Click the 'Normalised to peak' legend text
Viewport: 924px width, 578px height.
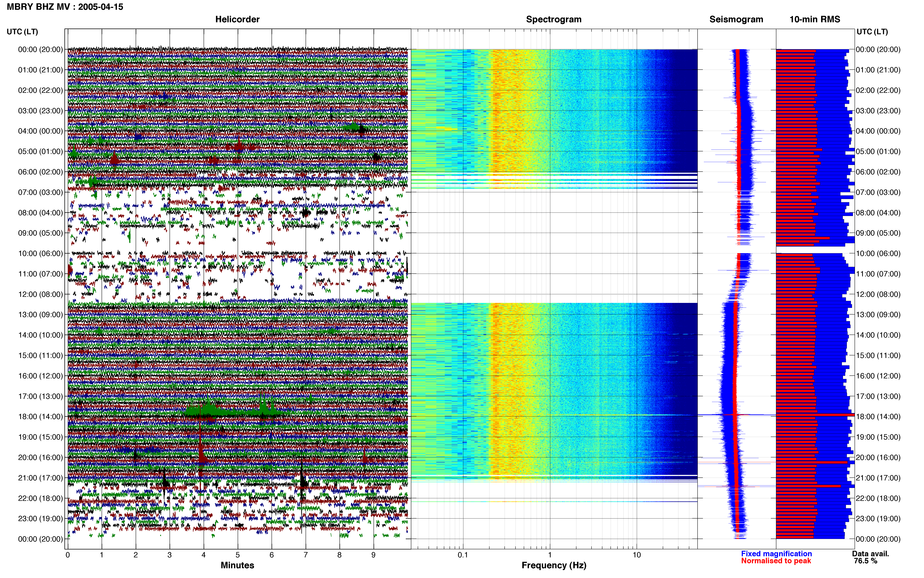point(776,561)
